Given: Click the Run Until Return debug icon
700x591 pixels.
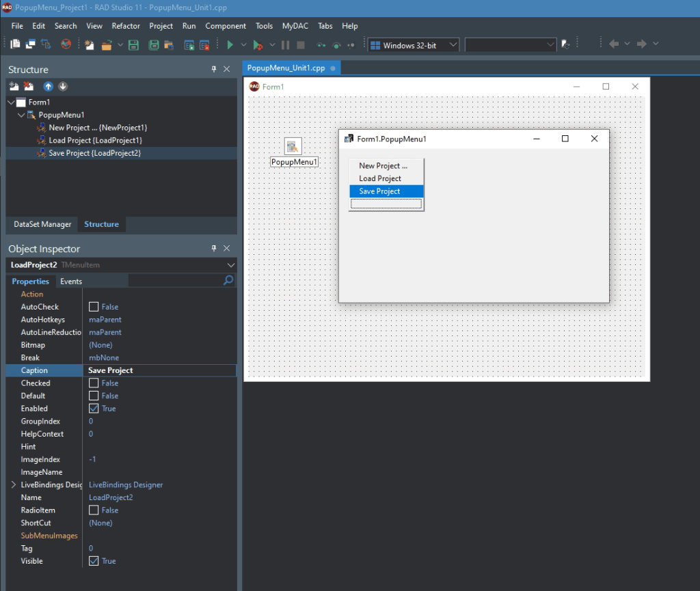Looking at the screenshot, I should coord(351,44).
